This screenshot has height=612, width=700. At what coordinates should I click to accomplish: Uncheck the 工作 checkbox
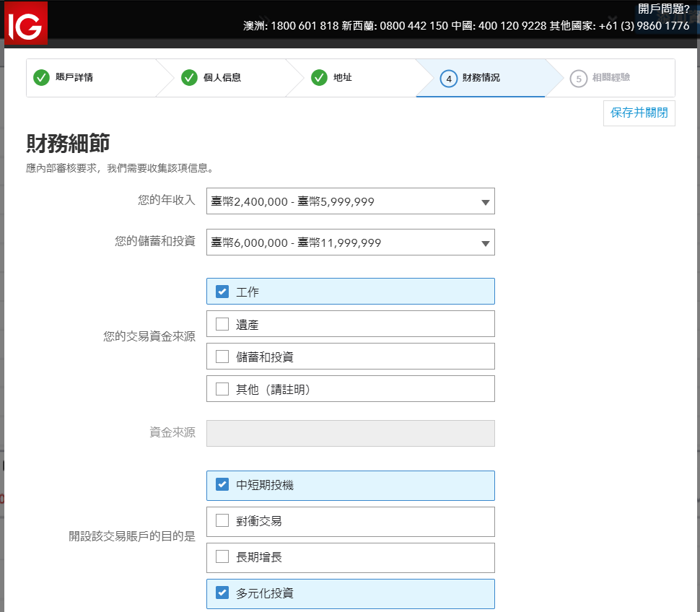pos(222,292)
